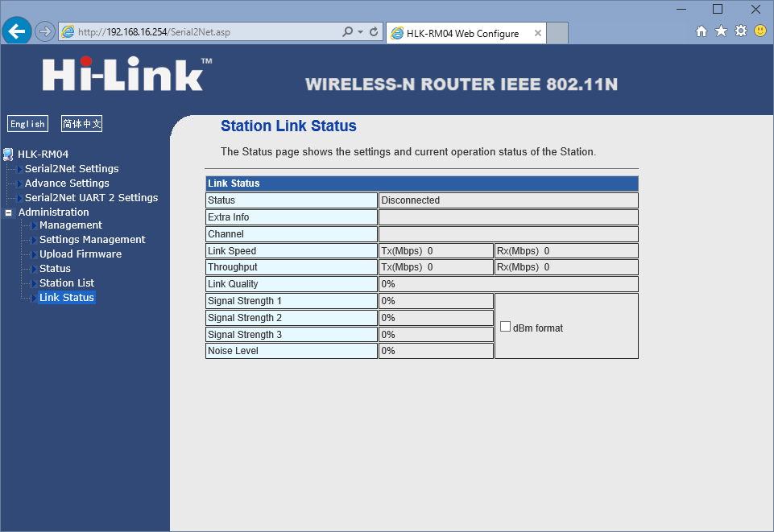The width and height of the screenshot is (774, 532).
Task: Click the Link Quality 0% value
Action: click(388, 284)
